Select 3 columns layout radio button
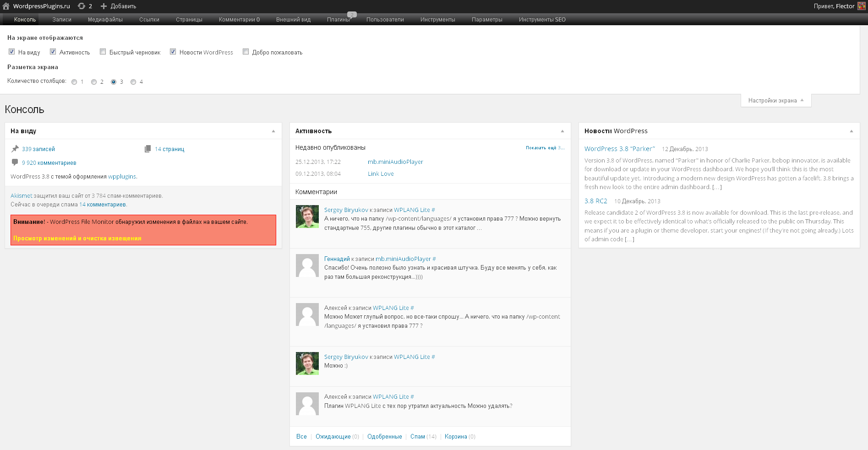 click(x=114, y=82)
